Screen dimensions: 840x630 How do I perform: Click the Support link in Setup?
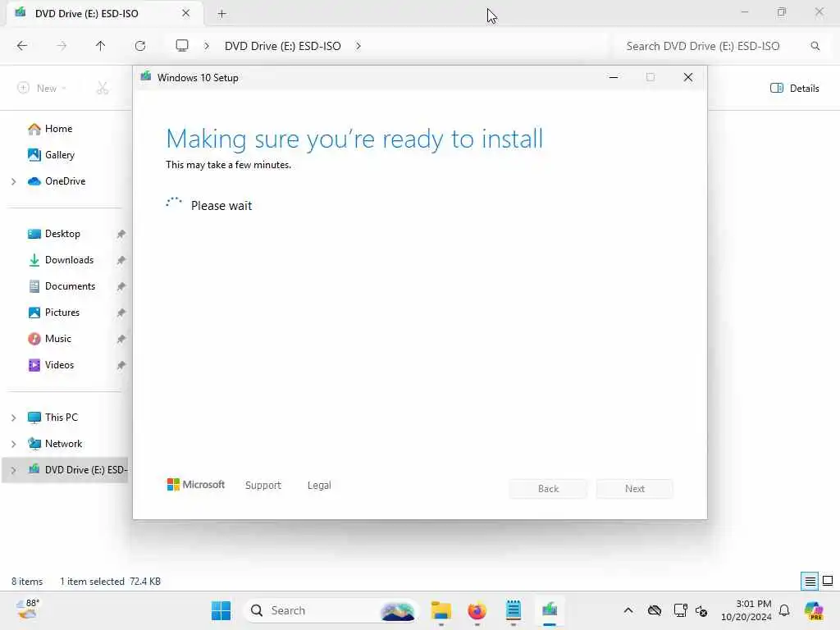[x=263, y=486]
